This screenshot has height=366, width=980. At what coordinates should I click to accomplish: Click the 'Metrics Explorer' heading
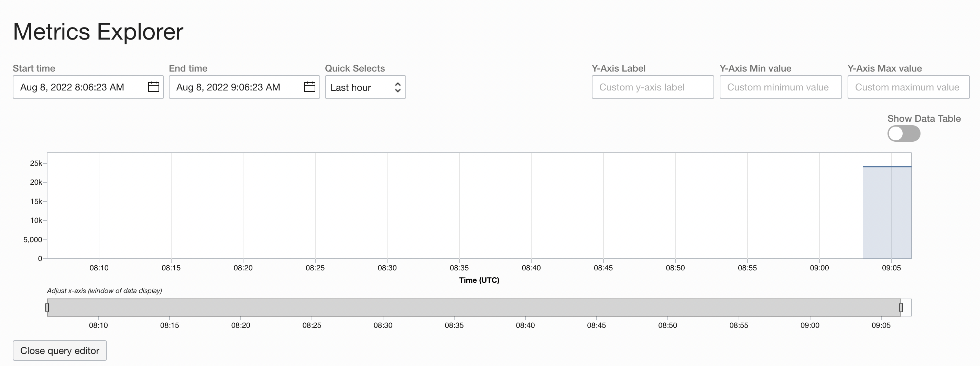[x=98, y=31]
